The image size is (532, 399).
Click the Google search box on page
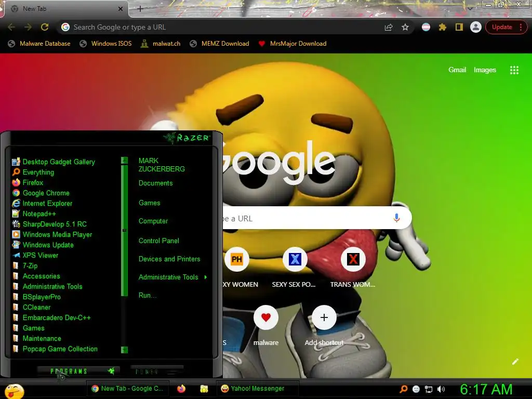(x=317, y=218)
